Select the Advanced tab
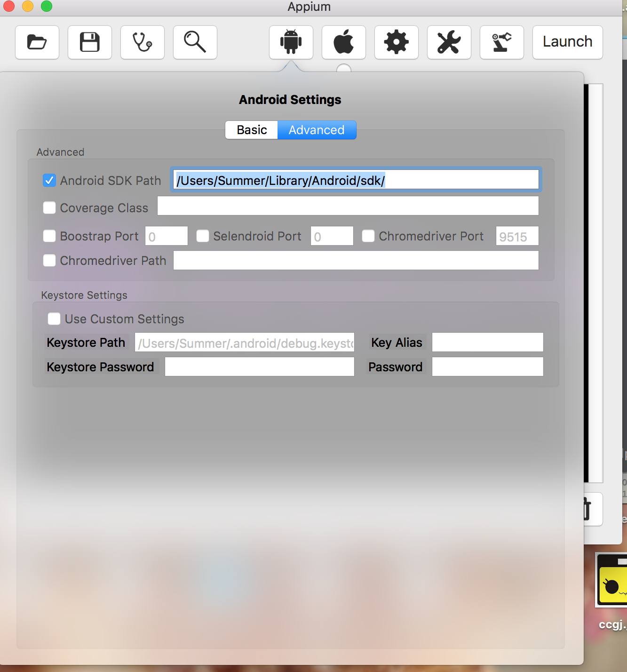 [x=317, y=130]
